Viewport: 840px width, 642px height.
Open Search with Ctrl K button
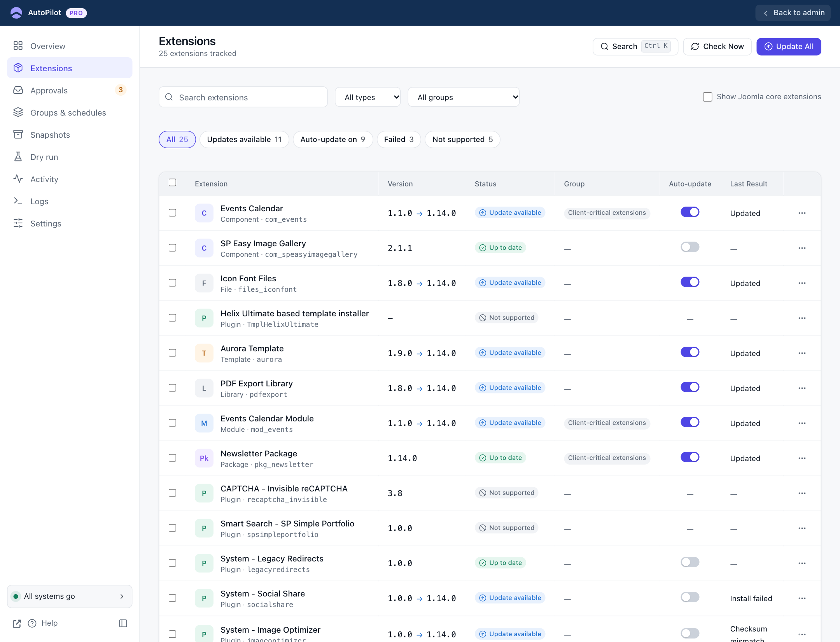[635, 47]
